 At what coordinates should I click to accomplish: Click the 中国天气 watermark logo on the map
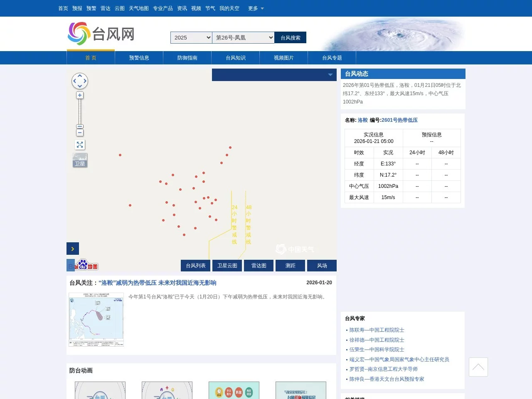[295, 249]
